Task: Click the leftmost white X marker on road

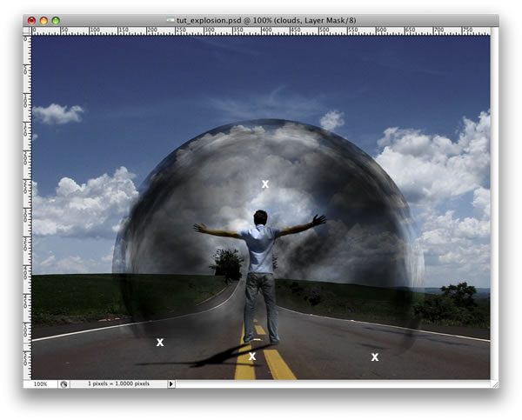Action: (160, 342)
